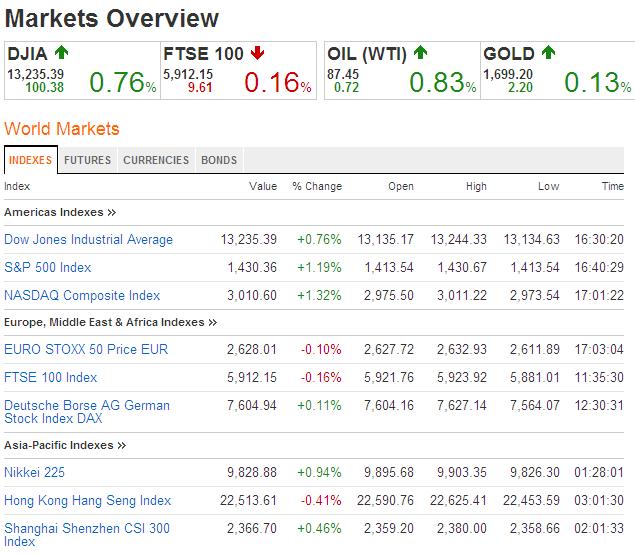Open the CURRENCIES tab
The height and width of the screenshot is (555, 635).
tap(156, 160)
